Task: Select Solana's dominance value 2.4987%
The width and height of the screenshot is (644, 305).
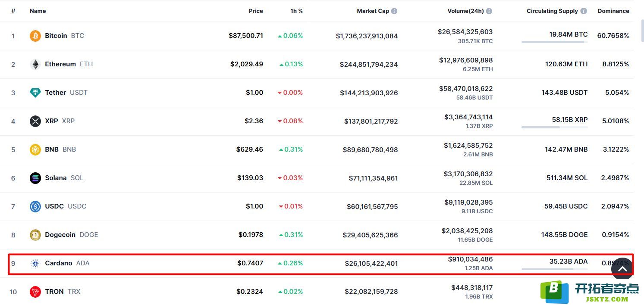Action: pos(616,178)
